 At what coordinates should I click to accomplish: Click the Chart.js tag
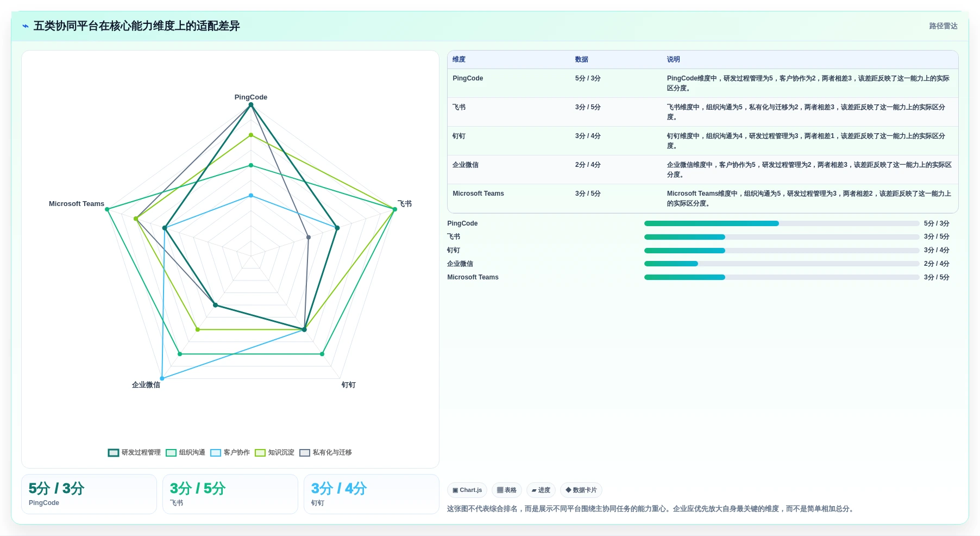click(467, 490)
